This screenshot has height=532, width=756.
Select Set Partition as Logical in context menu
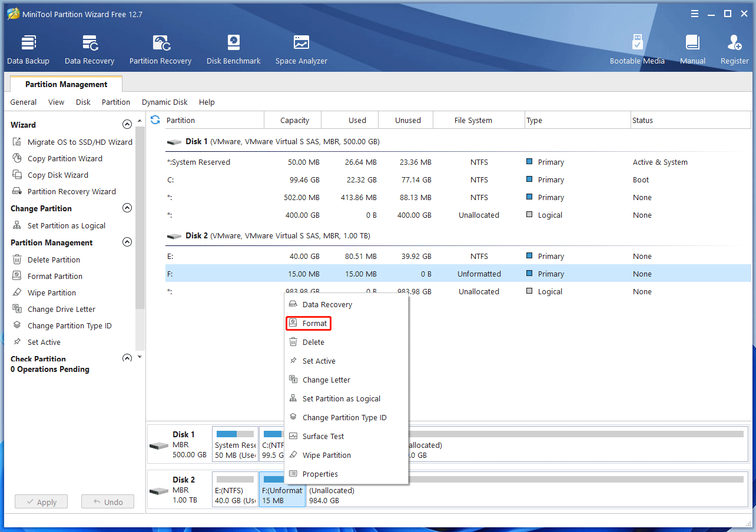(346, 398)
